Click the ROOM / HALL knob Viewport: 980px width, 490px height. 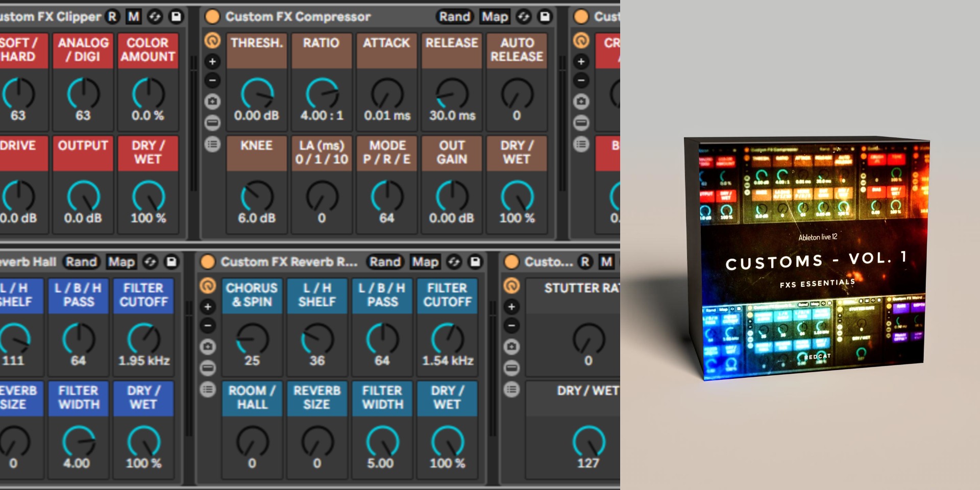click(x=252, y=442)
